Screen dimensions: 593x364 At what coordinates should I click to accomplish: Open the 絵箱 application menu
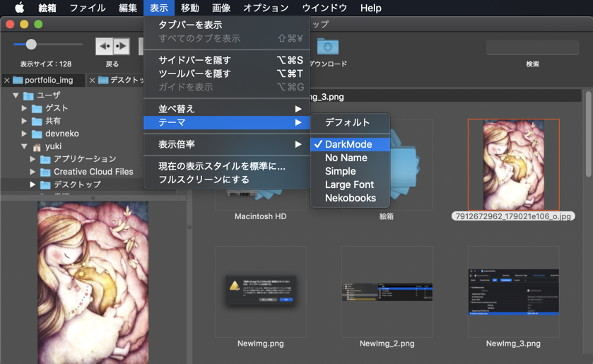(47, 8)
